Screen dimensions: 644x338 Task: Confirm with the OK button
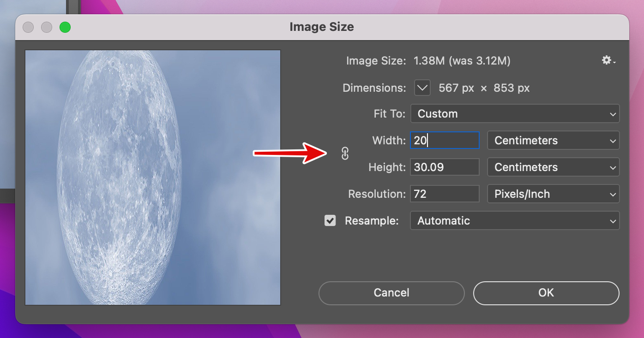pos(546,293)
